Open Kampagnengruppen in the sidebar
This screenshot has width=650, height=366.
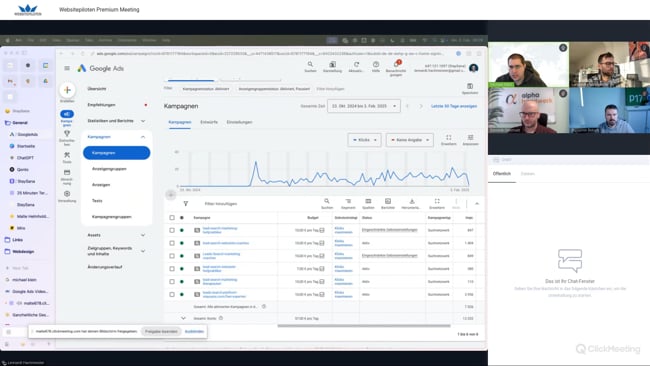click(x=112, y=217)
